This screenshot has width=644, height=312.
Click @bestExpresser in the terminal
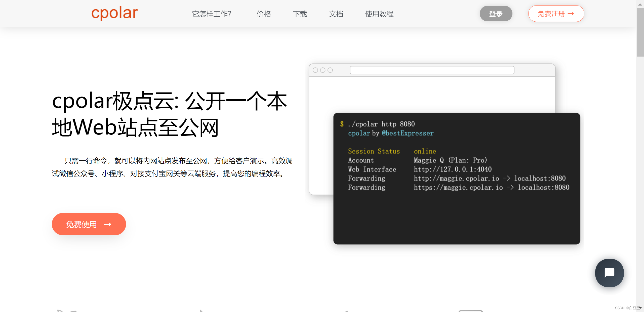coord(408,133)
